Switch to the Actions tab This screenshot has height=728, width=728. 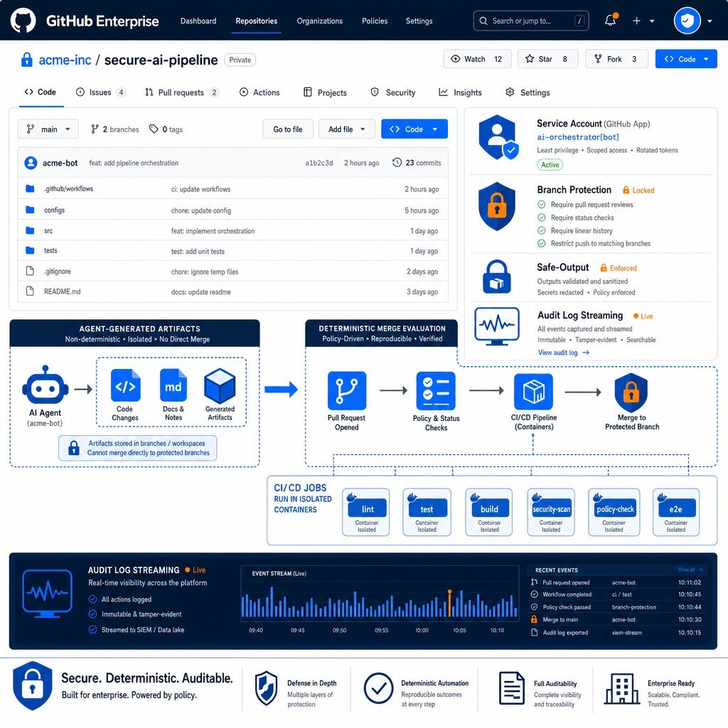coord(259,92)
